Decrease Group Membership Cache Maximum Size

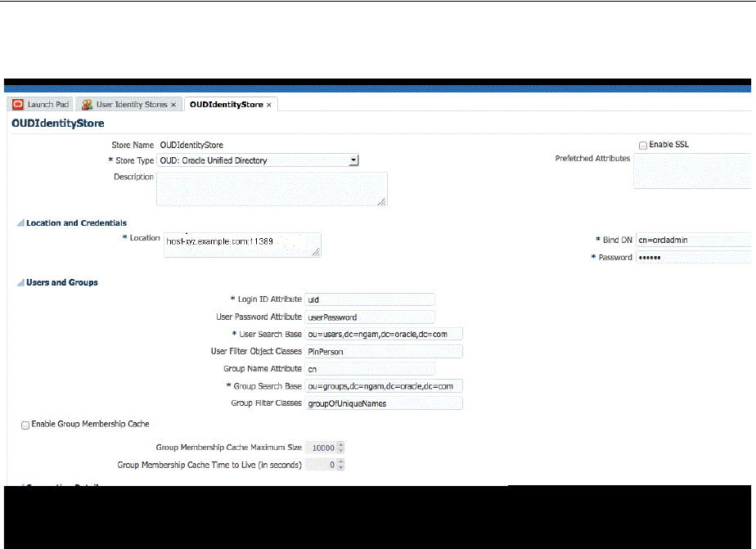(341, 451)
